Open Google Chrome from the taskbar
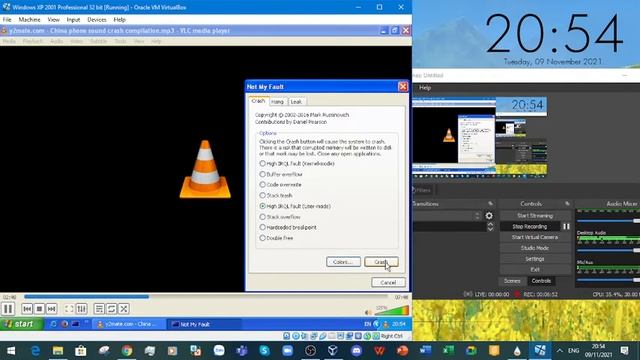Viewport: 640px width, 360px height. (x=127, y=351)
